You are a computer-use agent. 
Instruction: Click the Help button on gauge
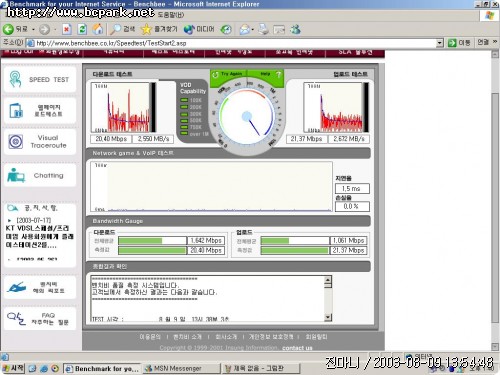coord(266,74)
